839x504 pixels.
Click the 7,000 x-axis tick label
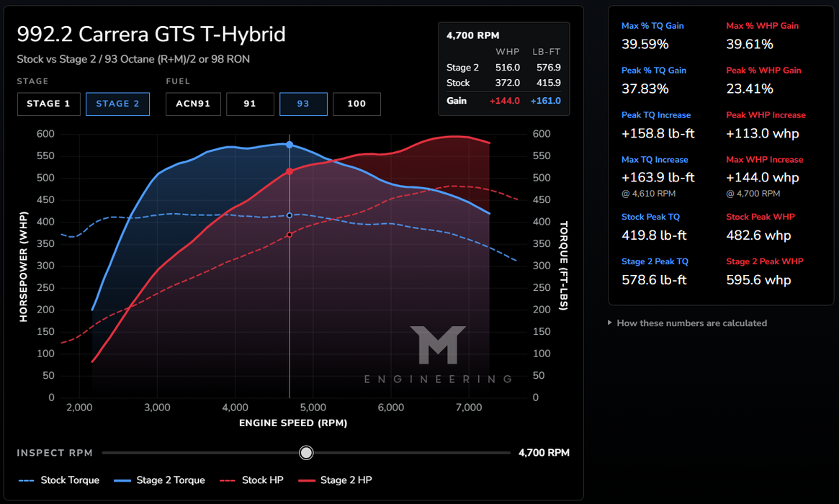click(469, 408)
